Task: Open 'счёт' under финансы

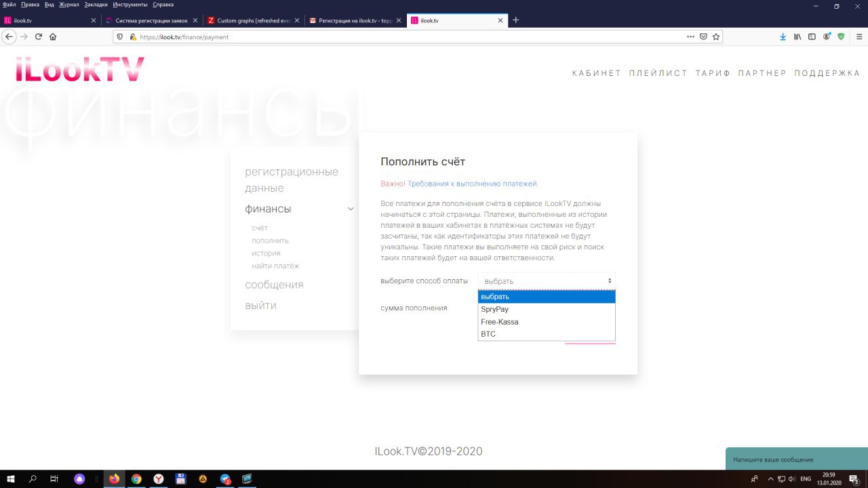Action: coord(260,228)
